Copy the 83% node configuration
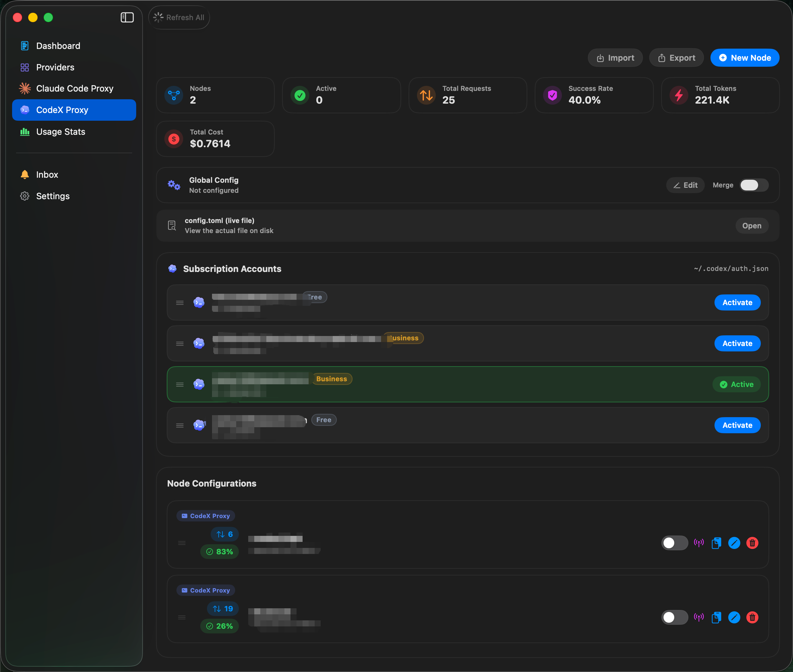The height and width of the screenshot is (672, 793). (x=717, y=543)
